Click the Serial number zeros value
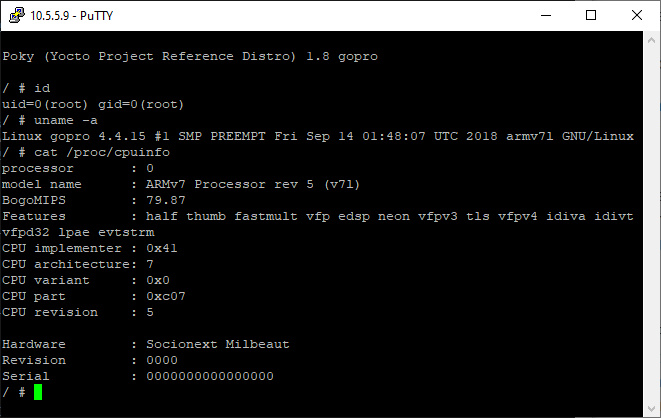 210,376
